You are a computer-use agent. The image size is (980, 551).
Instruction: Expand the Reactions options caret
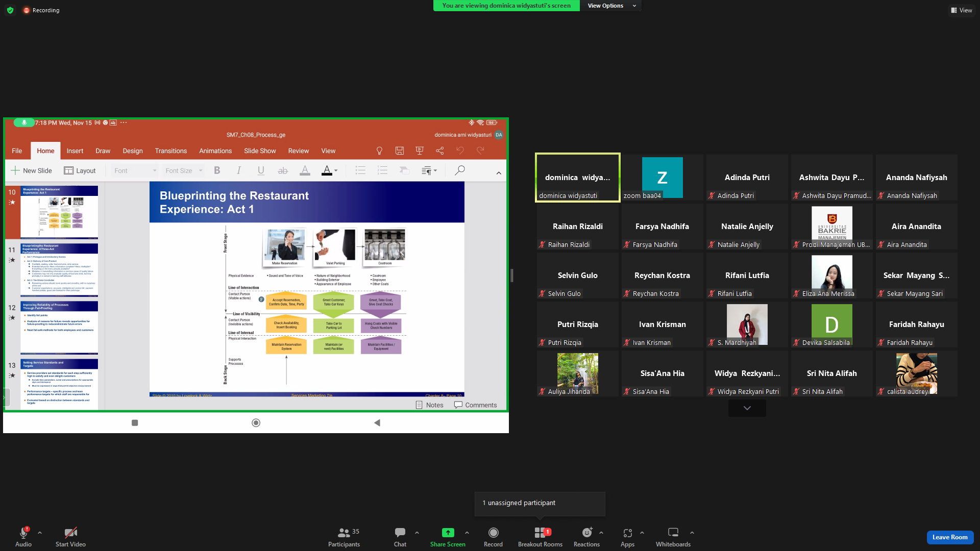[x=601, y=533]
